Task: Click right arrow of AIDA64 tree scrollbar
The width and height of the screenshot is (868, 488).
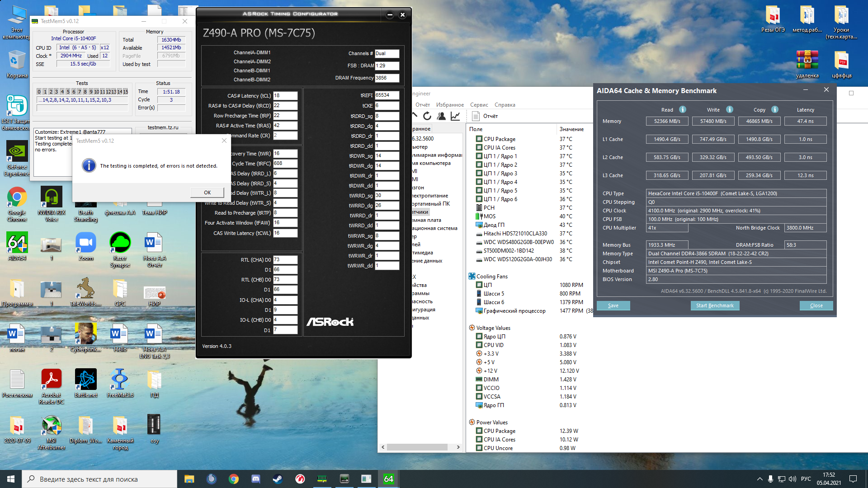Action: pyautogui.click(x=458, y=447)
